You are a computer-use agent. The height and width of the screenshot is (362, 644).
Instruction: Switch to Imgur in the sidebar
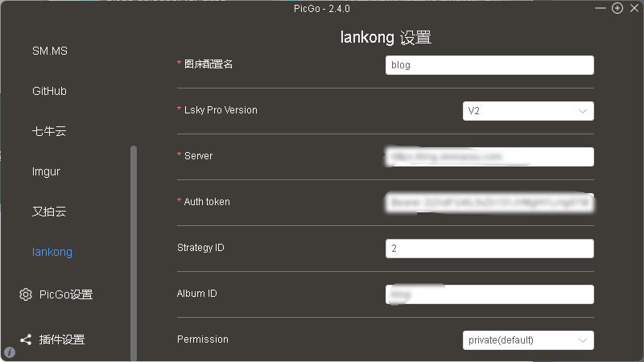coord(46,171)
